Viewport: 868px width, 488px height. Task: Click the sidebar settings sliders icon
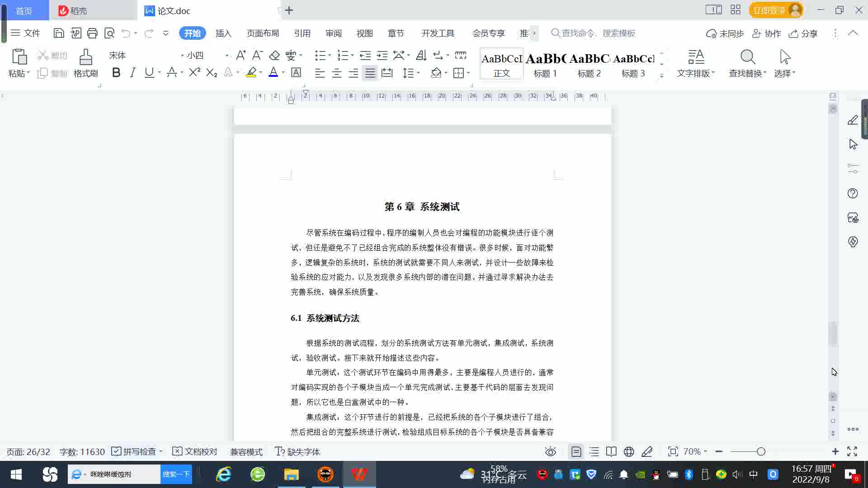853,169
